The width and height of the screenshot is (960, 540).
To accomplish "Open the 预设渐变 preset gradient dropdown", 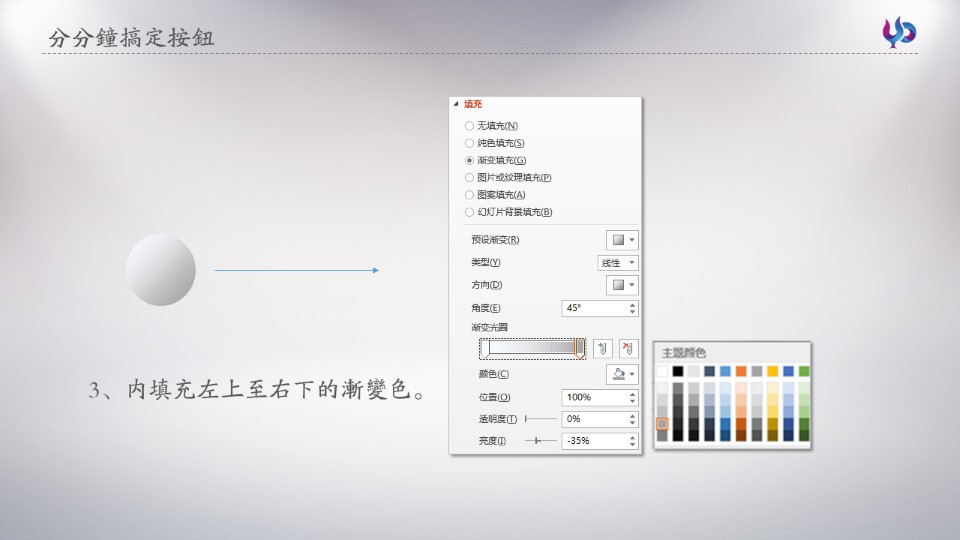I will [x=622, y=240].
